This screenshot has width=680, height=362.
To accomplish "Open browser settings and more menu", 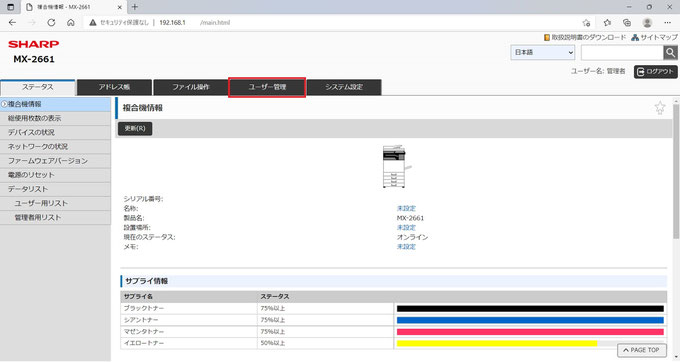I will coord(667,23).
